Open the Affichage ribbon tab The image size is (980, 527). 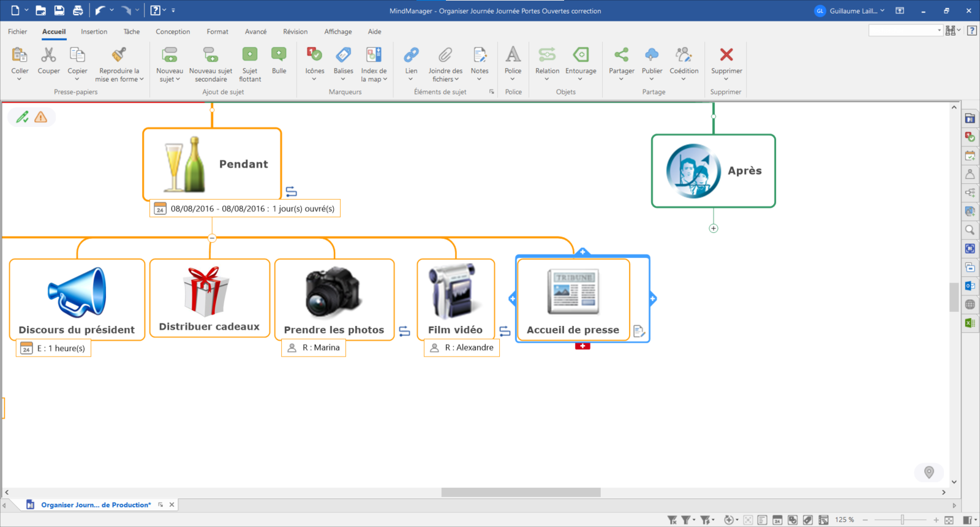(x=337, y=32)
